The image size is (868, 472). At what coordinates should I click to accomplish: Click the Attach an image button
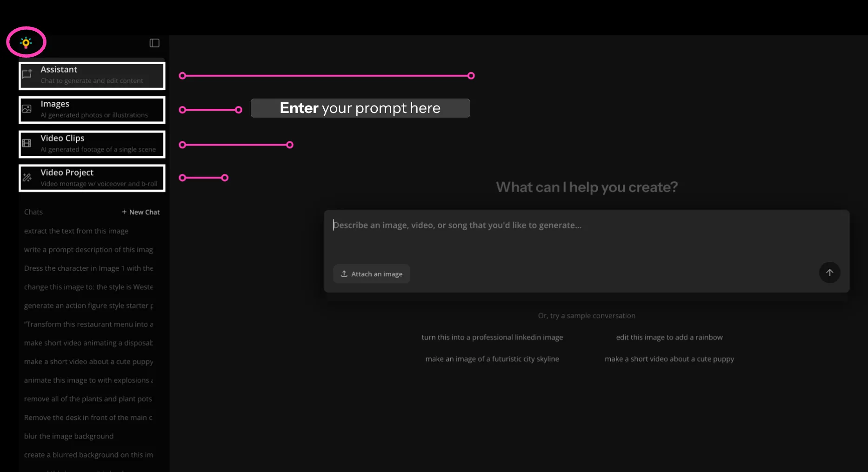[371, 274]
